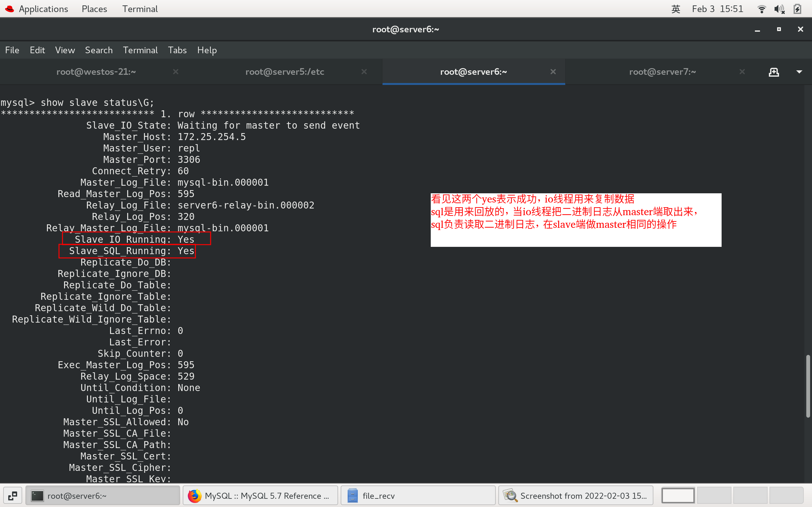This screenshot has height=507, width=812.
Task: Open a new terminal tab with the plus icon
Action: (774, 72)
